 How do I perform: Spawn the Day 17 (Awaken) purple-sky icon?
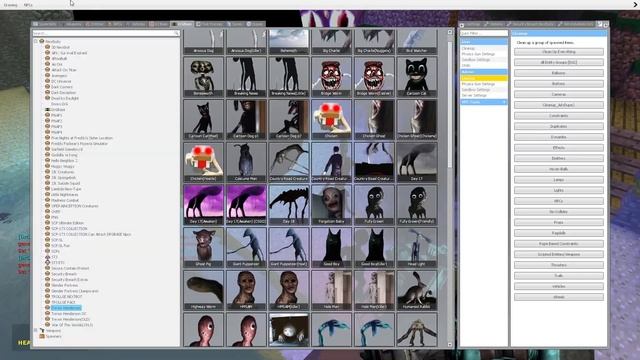(x=203, y=204)
